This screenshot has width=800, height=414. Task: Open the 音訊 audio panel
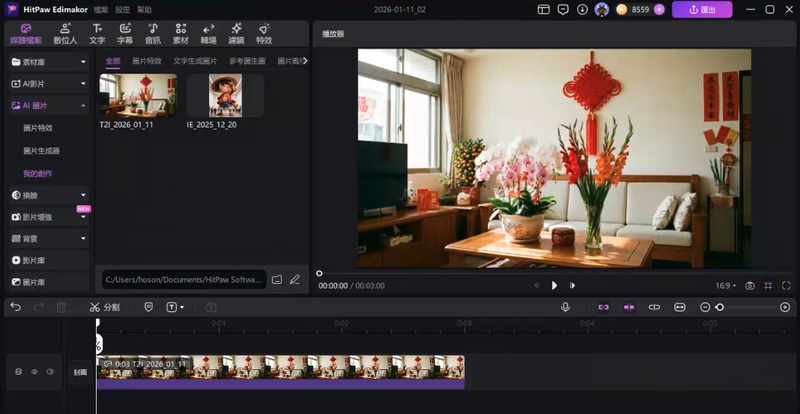[x=153, y=34]
